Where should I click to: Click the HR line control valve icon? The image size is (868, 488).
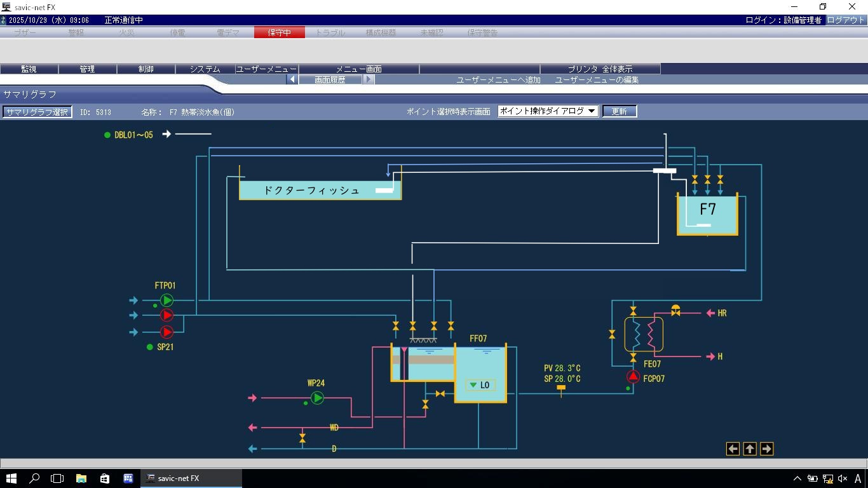click(675, 311)
